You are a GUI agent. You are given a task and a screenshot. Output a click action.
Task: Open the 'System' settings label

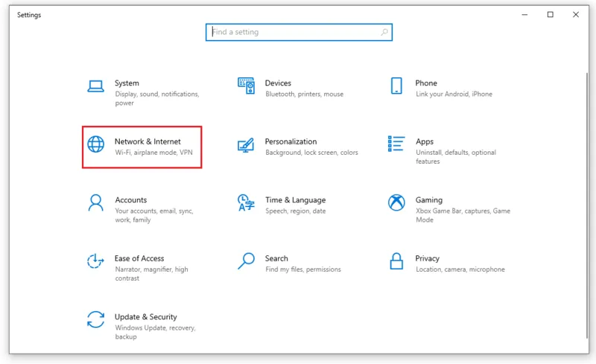[127, 83]
